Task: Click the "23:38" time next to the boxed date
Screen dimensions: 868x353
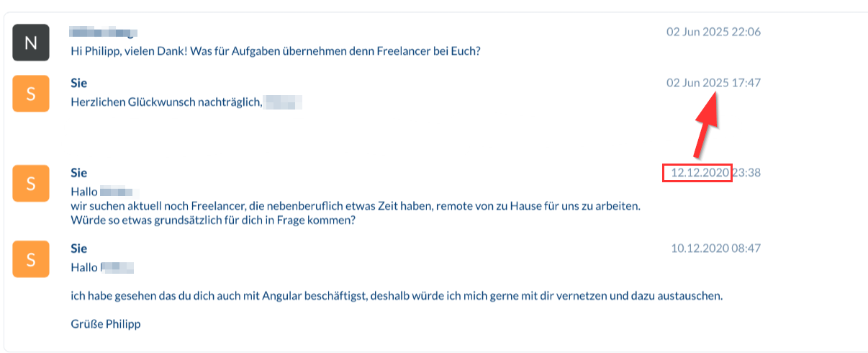Action: (747, 173)
